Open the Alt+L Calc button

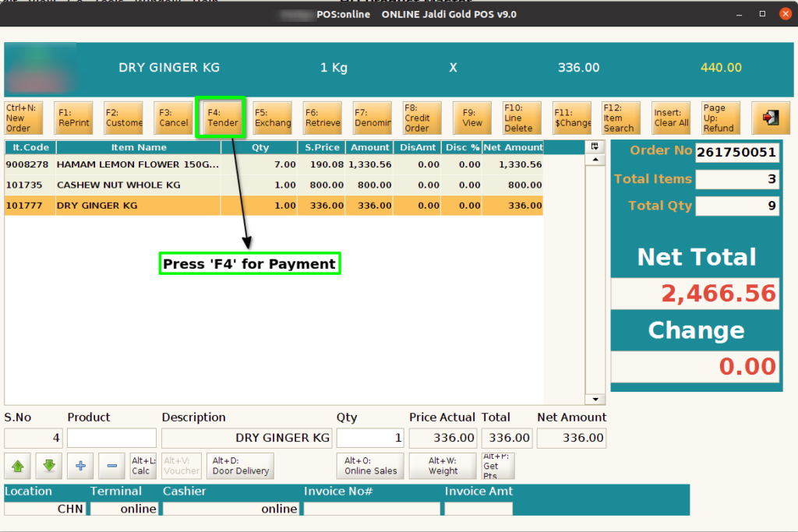pos(143,466)
